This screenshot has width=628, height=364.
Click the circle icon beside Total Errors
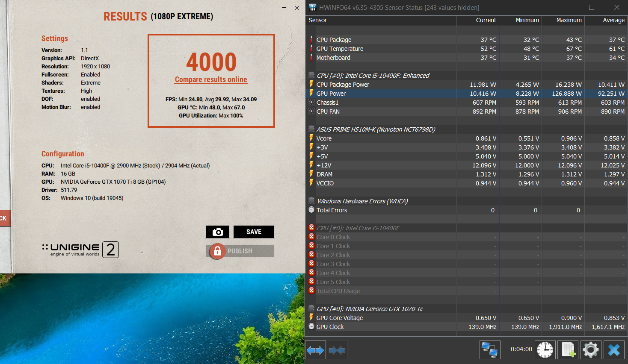tap(311, 210)
